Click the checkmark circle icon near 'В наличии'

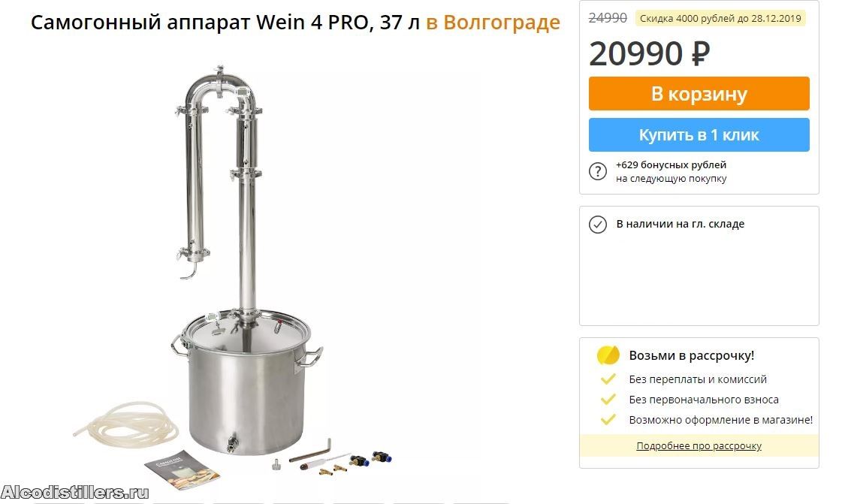(598, 224)
